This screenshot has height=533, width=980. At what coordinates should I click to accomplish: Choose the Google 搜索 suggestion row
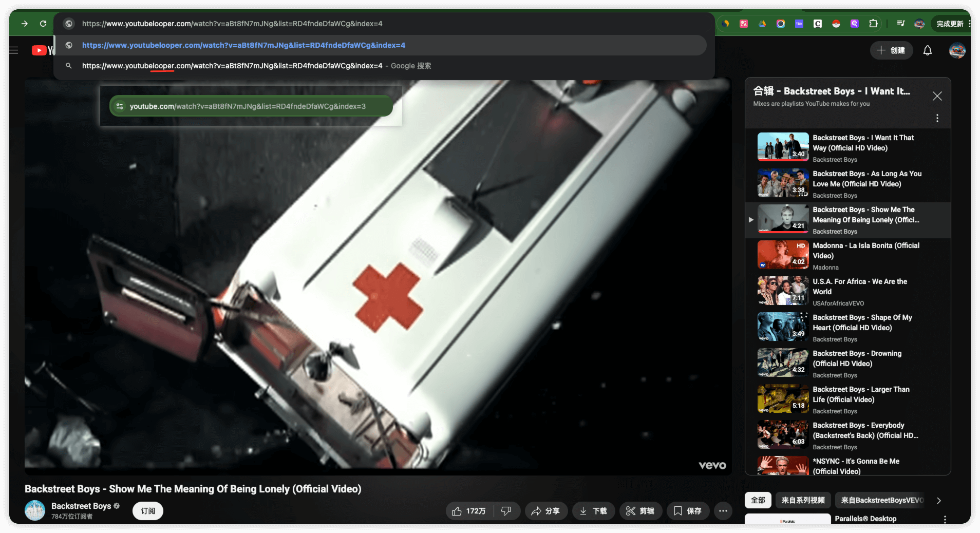click(x=380, y=66)
